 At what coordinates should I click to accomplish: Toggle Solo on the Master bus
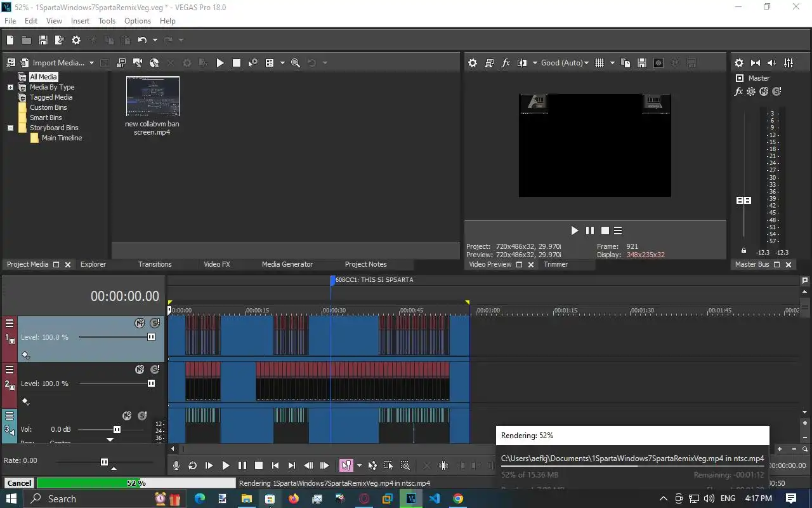(776, 91)
